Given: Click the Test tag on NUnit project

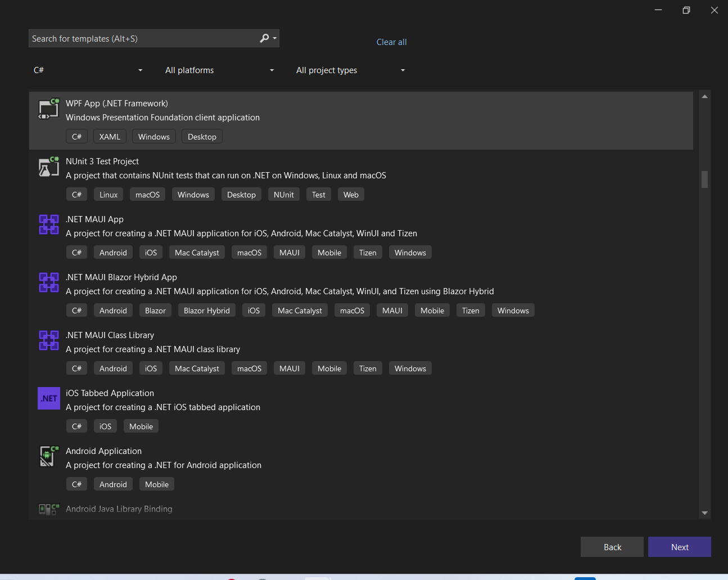Looking at the screenshot, I should (x=319, y=195).
